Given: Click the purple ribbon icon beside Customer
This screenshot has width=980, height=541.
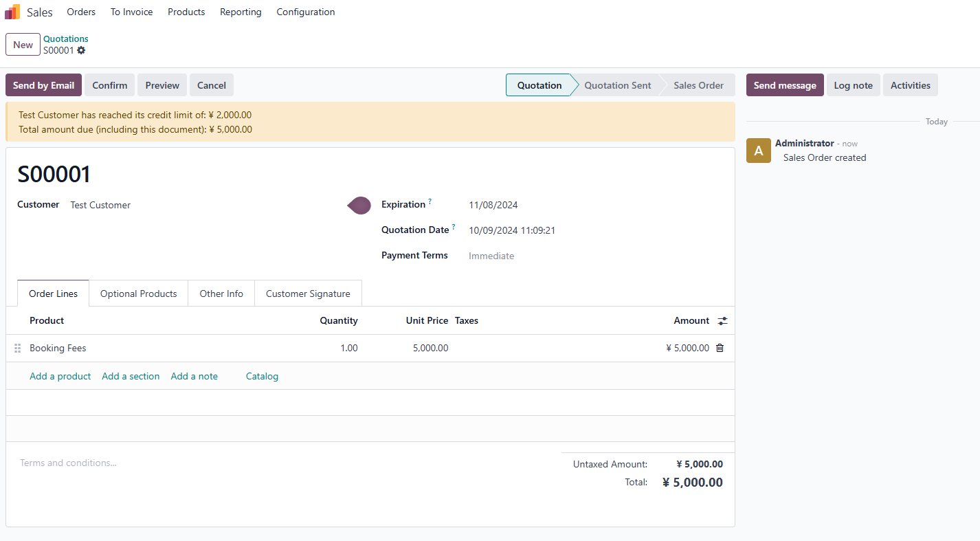Looking at the screenshot, I should click(359, 205).
